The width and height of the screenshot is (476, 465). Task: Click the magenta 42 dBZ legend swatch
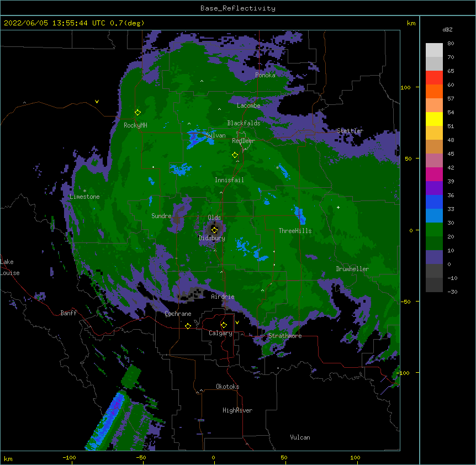(434, 174)
